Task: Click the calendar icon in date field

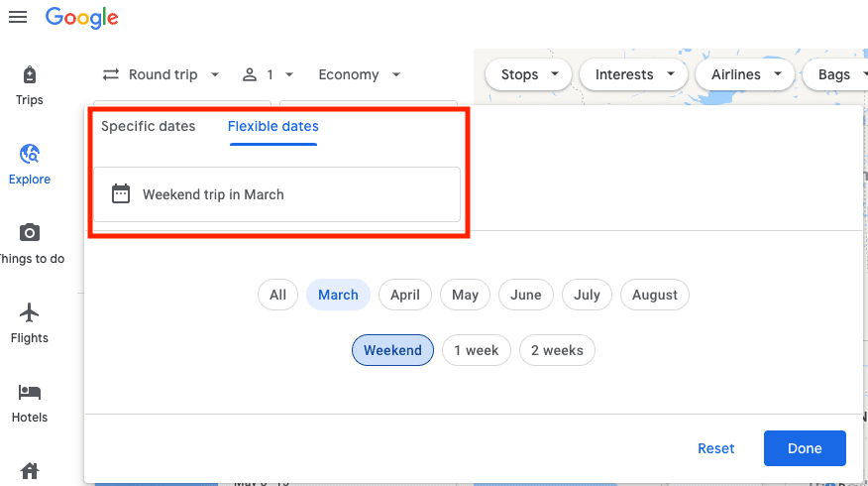Action: 121,194
